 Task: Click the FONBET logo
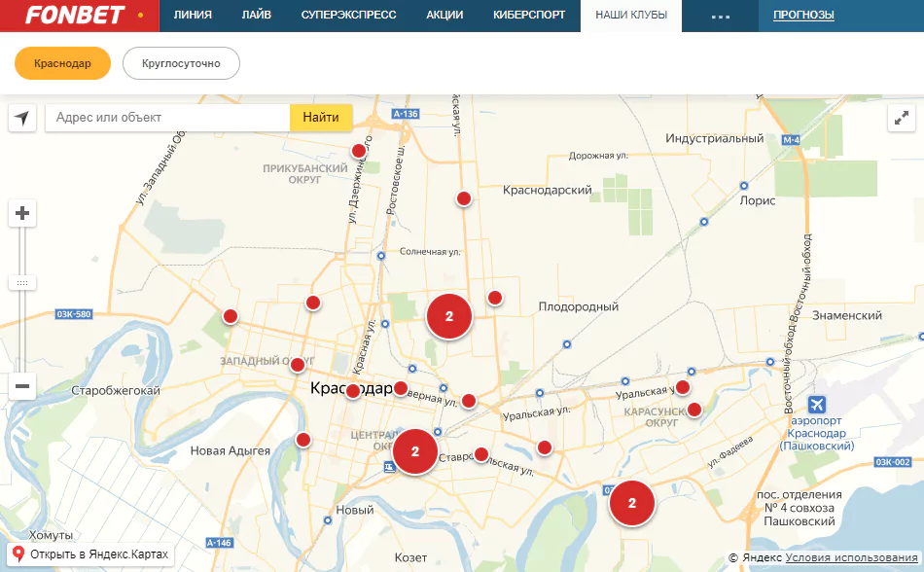76,15
